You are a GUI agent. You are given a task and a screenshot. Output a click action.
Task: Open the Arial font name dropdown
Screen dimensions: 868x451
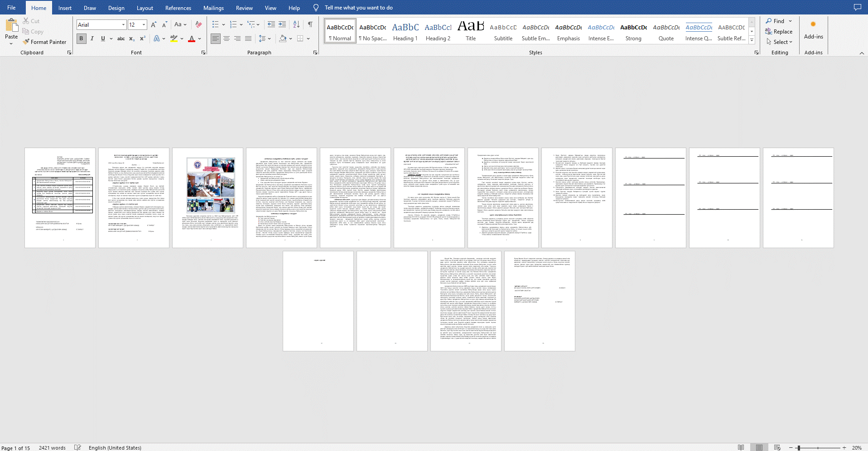coord(123,24)
